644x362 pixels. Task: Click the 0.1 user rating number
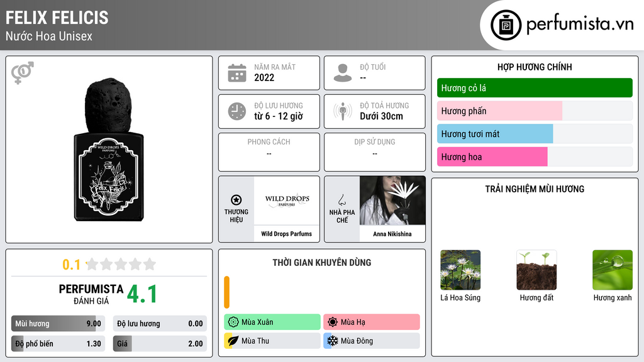pos(72,265)
